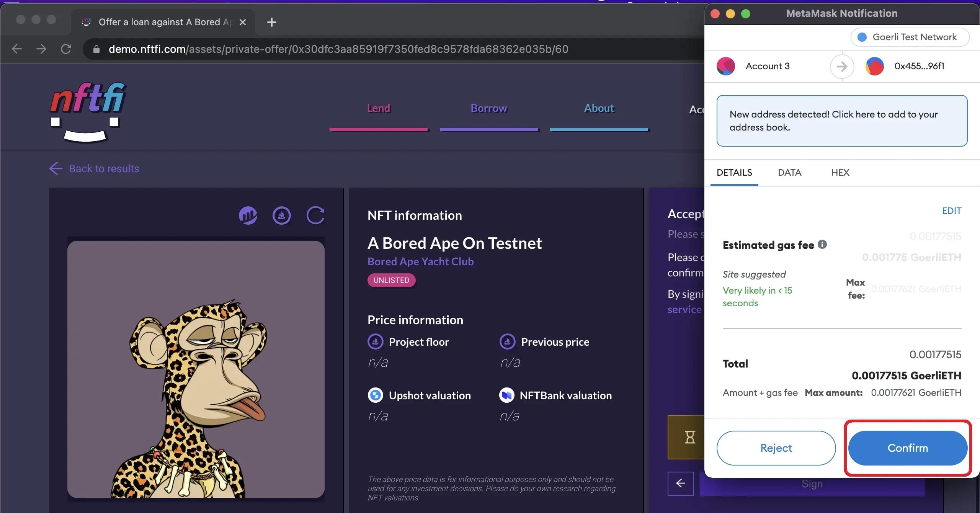The width and height of the screenshot is (980, 513).
Task: Add new address to address book
Action: [842, 121]
